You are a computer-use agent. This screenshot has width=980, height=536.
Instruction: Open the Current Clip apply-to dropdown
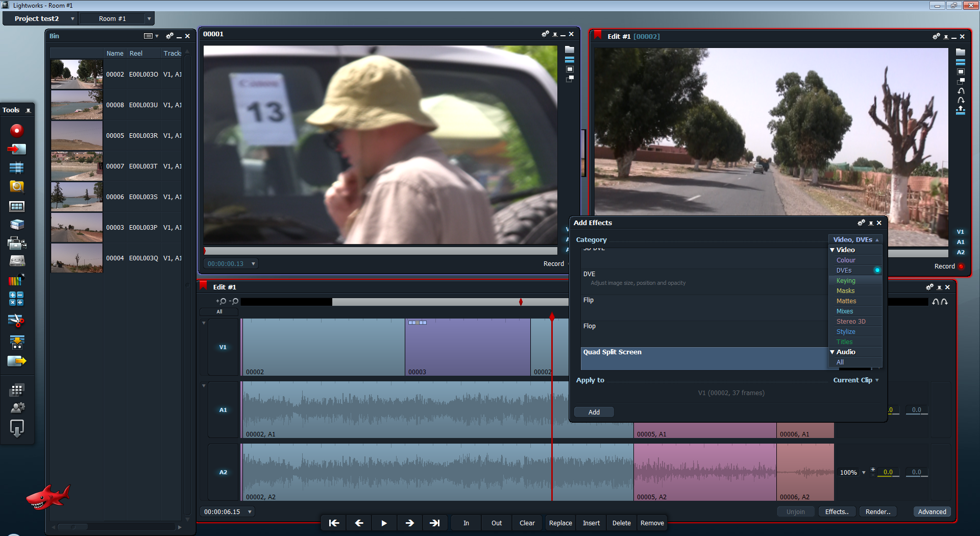tap(856, 380)
